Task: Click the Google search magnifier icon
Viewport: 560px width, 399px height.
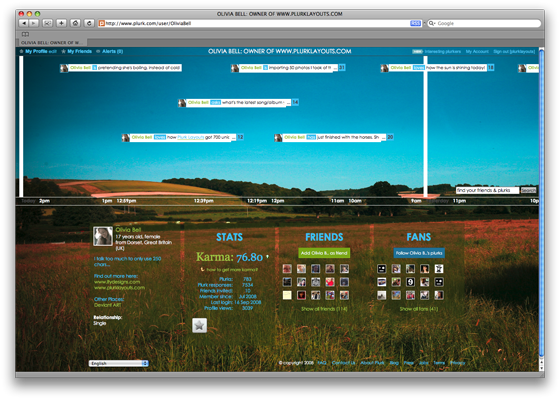Action: [x=432, y=23]
